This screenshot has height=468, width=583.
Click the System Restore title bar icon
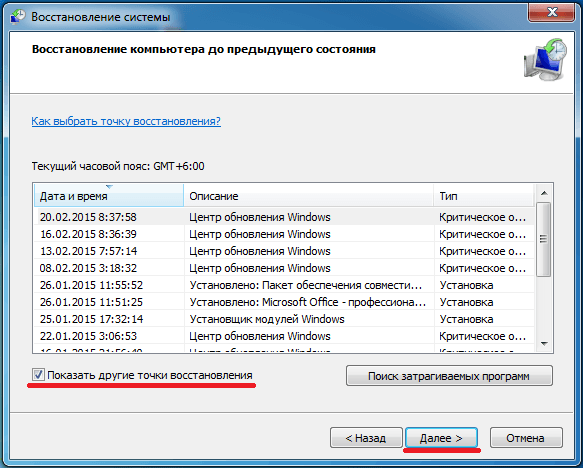coord(17,17)
